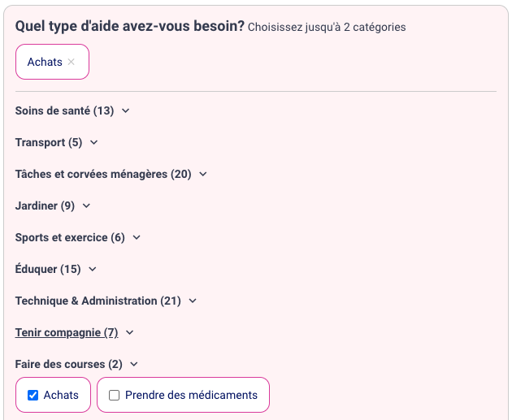Select the Jardiner (9) category label
The height and width of the screenshot is (420, 512).
45,206
